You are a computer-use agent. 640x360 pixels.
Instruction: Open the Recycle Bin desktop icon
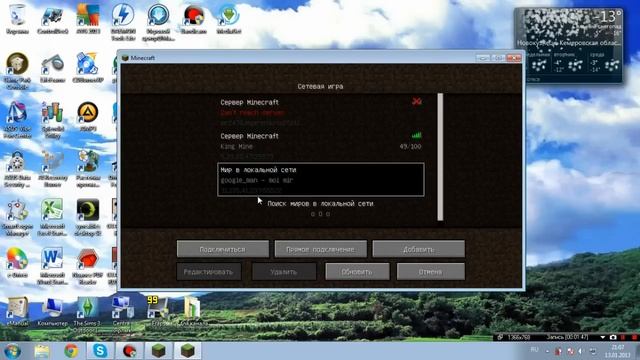pos(18,18)
